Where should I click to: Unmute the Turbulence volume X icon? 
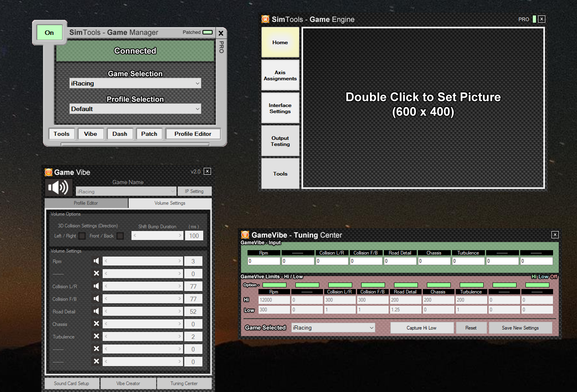point(96,336)
